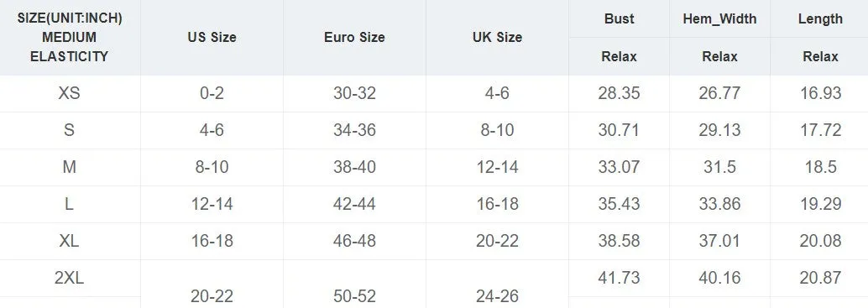
Task: Click length value 18.5 in M row
Action: point(820,167)
